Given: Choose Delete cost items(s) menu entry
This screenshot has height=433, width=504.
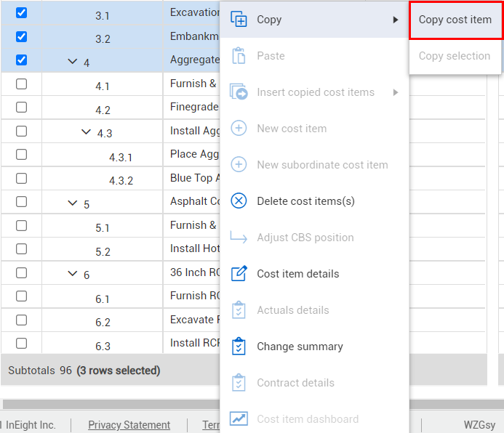Looking at the screenshot, I should coord(305,201).
